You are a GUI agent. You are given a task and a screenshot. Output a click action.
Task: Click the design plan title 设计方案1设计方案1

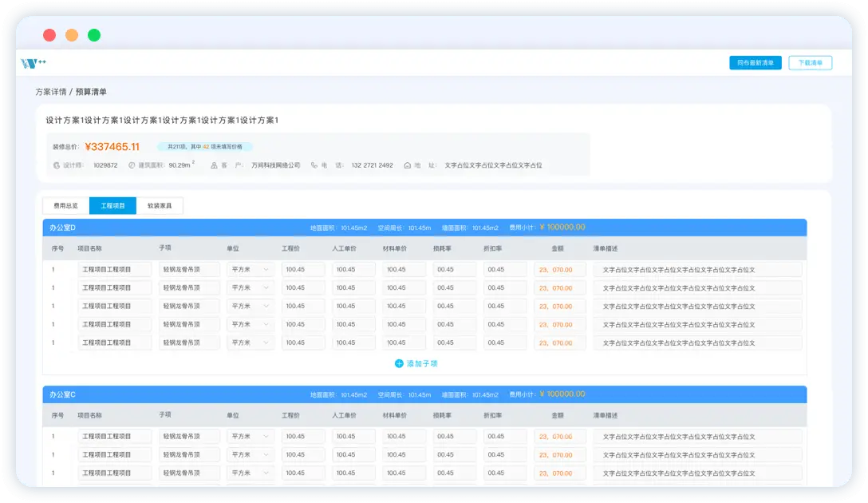(x=162, y=121)
